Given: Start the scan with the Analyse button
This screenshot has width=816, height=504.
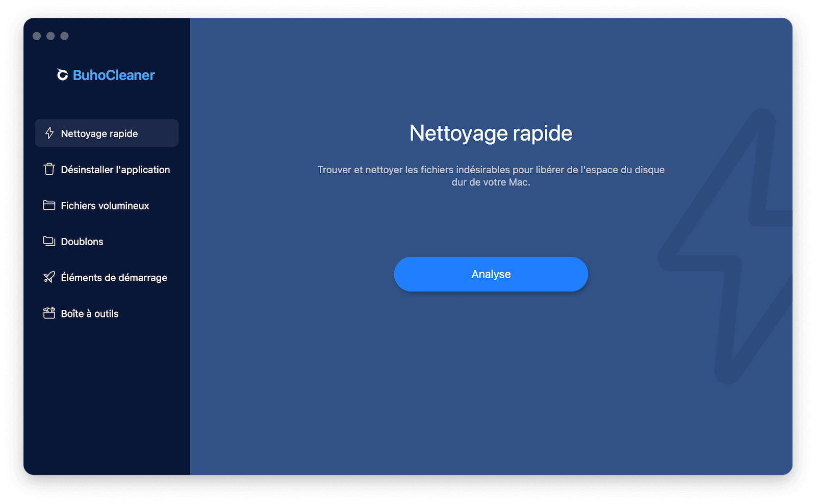Looking at the screenshot, I should (490, 274).
